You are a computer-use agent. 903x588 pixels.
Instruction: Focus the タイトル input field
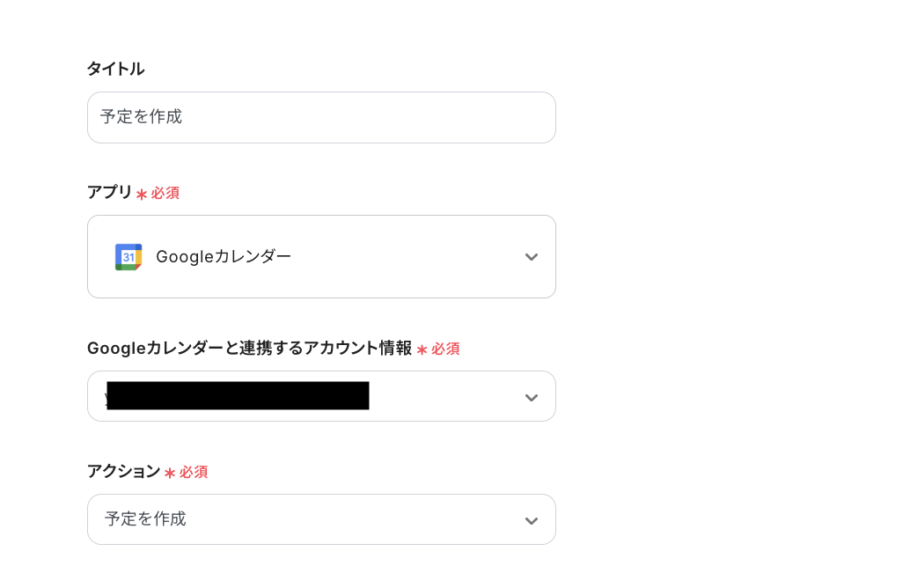pyautogui.click(x=321, y=117)
